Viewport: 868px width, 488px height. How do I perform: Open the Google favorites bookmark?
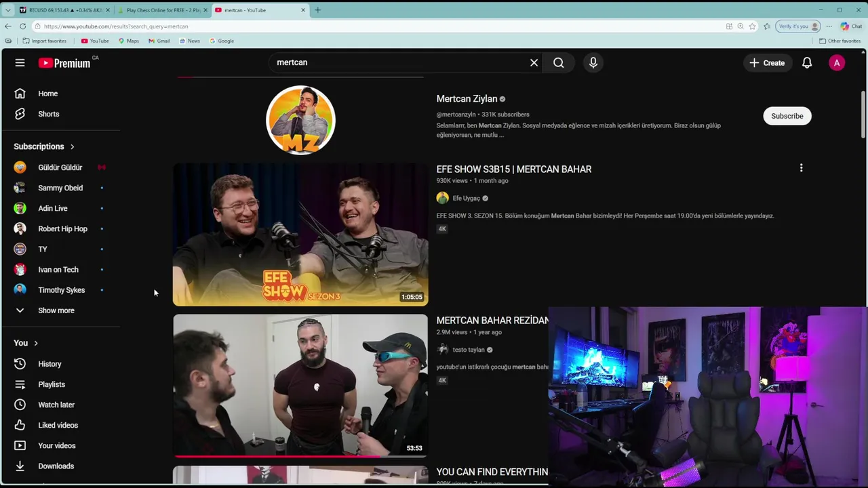coord(222,41)
